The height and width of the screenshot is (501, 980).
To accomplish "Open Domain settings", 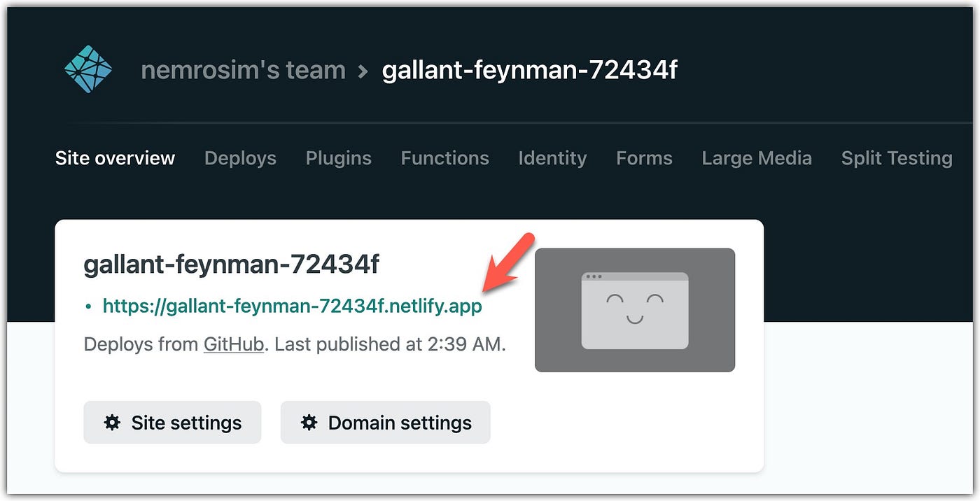I will [x=385, y=423].
